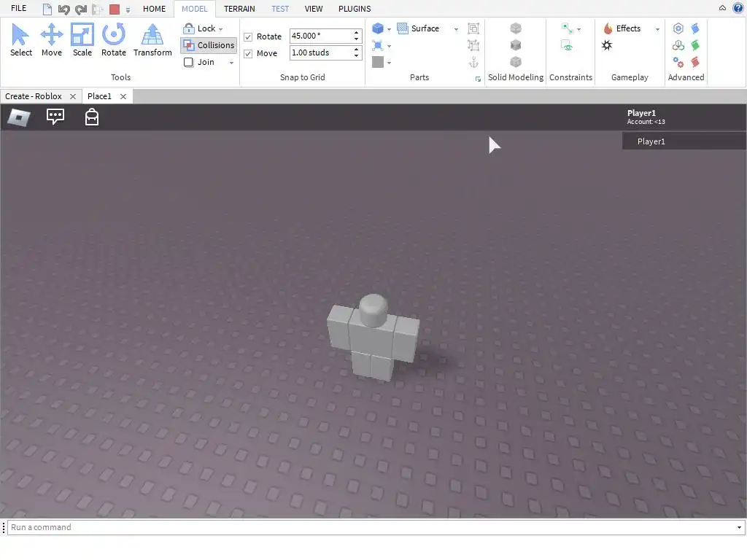Open the Roblox menu in viewport
The width and height of the screenshot is (747, 560).
19,117
